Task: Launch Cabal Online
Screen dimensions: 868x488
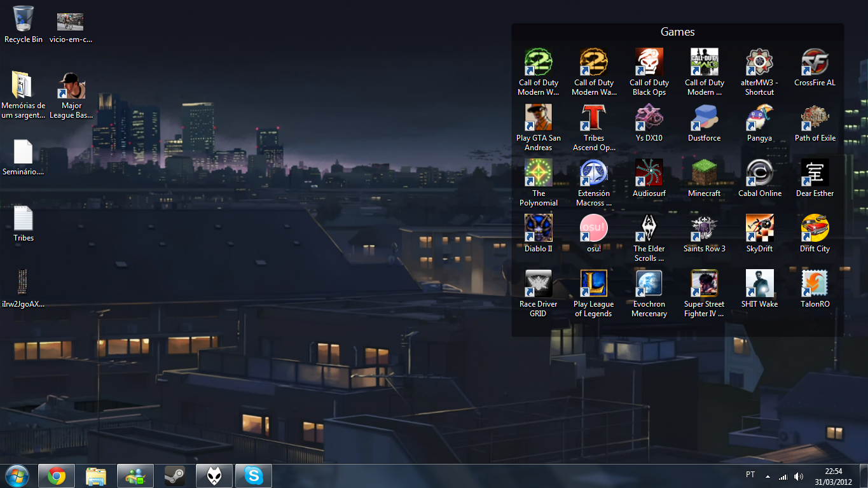Action: [759, 173]
